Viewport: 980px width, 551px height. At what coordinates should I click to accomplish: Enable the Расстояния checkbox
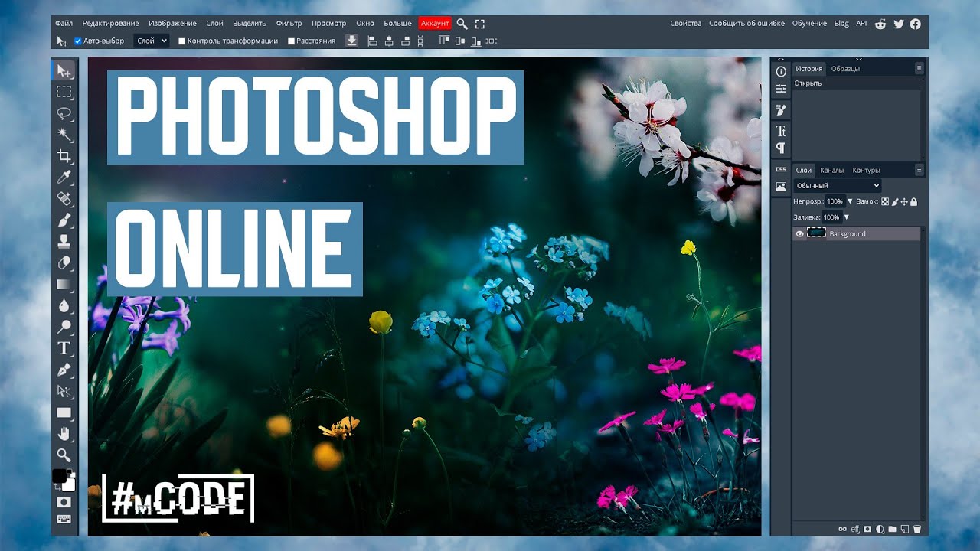tap(291, 41)
